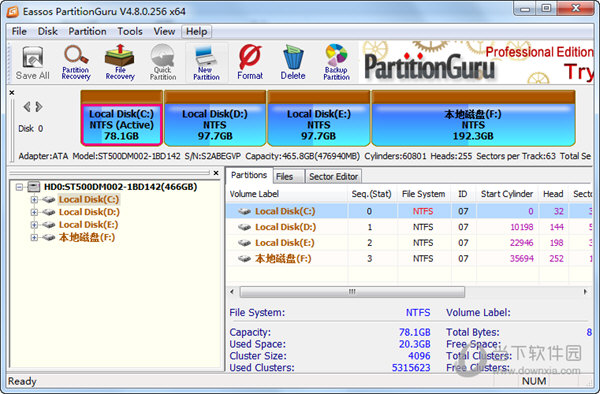Click drive icon in 本地磁盘(F:) table row
This screenshot has height=394, width=600.
[245, 259]
